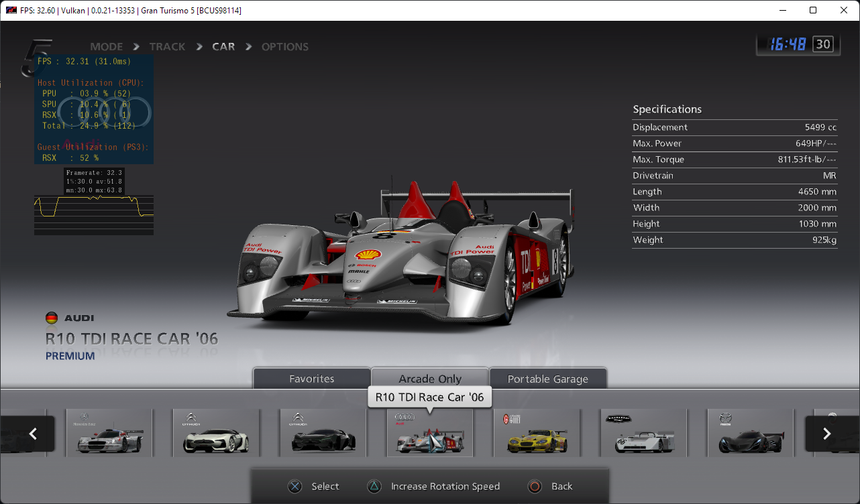Click the R10 TDI RACE CAR '06 title
860x504 pixels.
pyautogui.click(x=132, y=338)
